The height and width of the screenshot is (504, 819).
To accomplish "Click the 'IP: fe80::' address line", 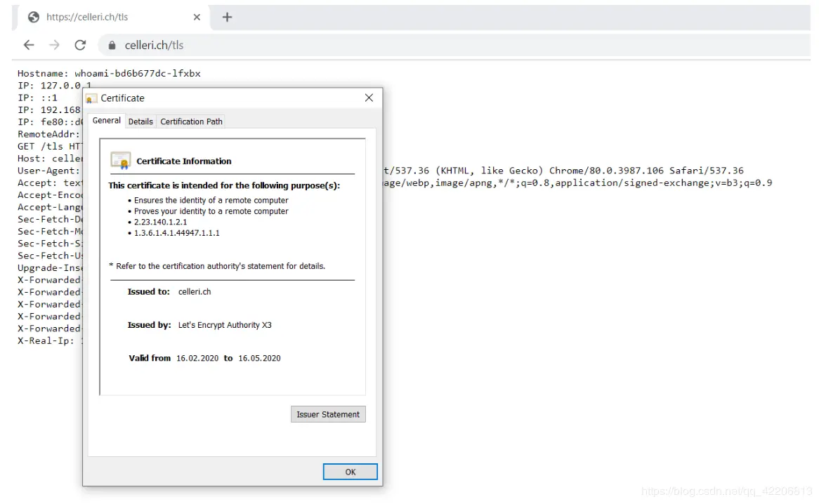I will pos(50,122).
